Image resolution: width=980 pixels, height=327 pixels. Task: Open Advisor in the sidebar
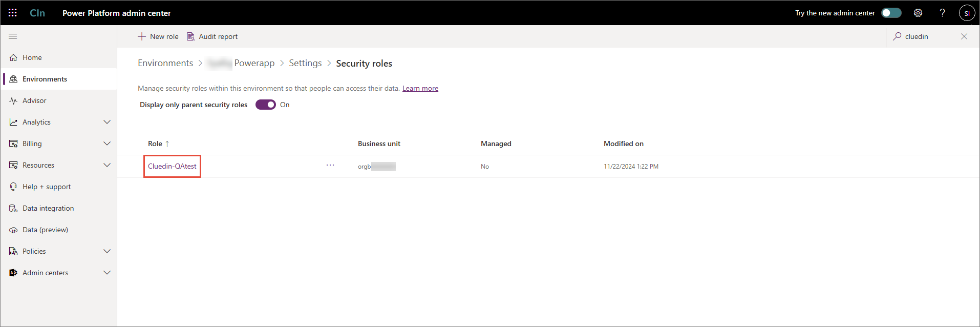[x=59, y=100]
